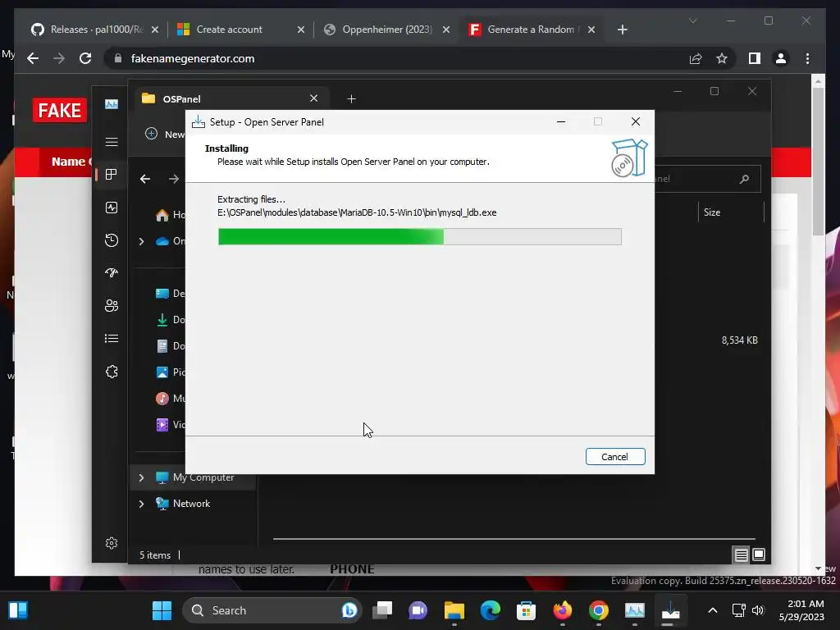Expand the OneDrive tree node
This screenshot has width=840, height=630.
(141, 242)
